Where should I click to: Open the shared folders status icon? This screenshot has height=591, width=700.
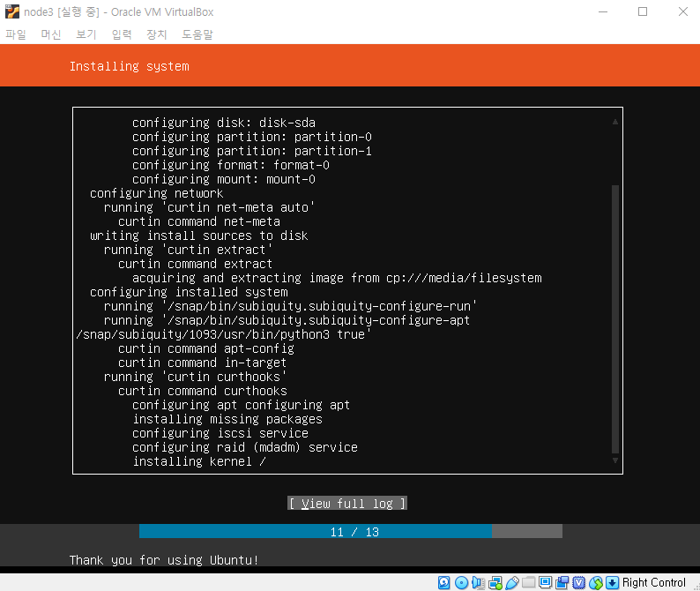(x=529, y=582)
